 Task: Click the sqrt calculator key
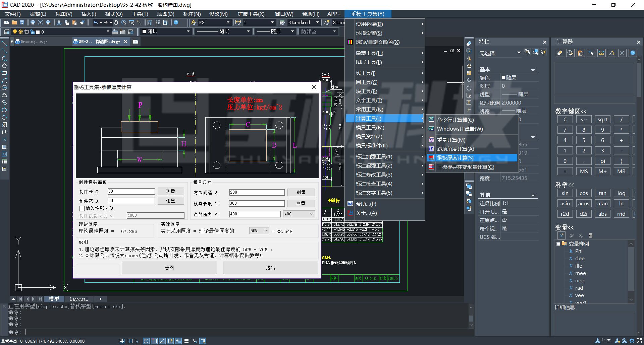click(602, 120)
